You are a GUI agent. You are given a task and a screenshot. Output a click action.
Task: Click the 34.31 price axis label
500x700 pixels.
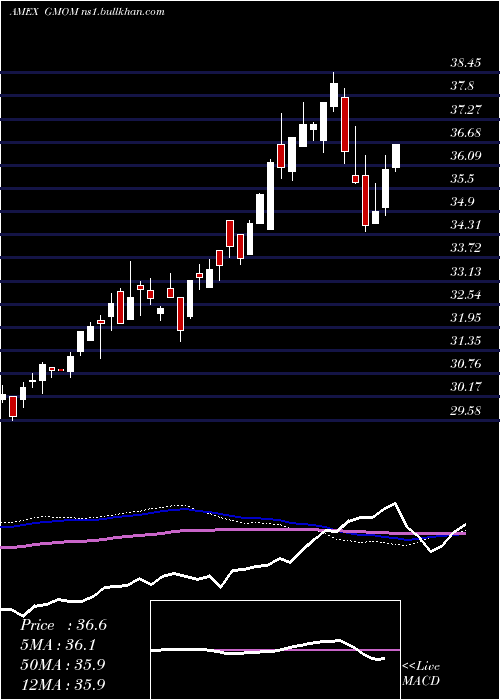466,225
